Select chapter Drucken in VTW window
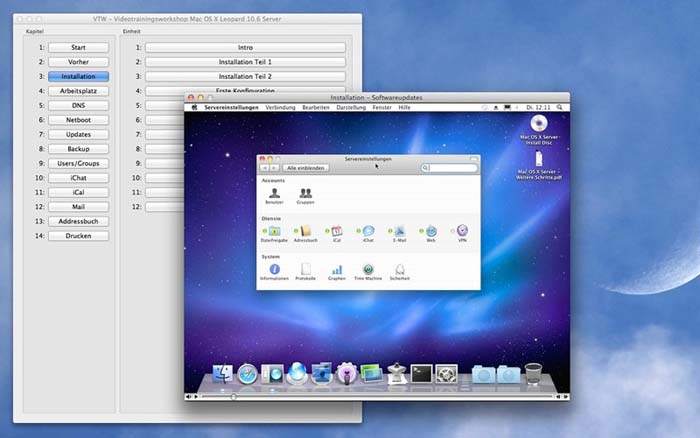 coord(78,236)
